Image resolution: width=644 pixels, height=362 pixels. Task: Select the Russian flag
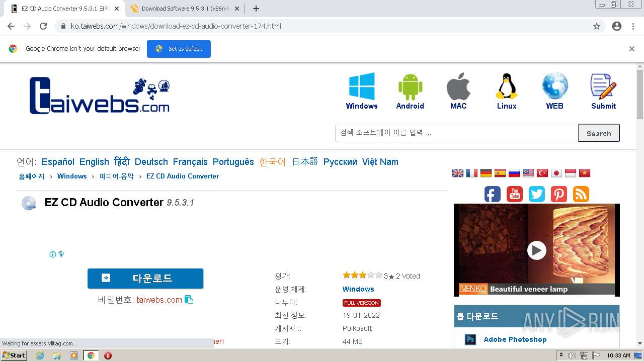pyautogui.click(x=514, y=173)
